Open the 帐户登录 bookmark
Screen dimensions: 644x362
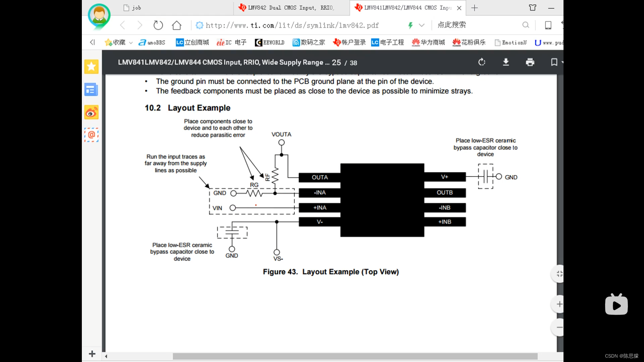(349, 42)
